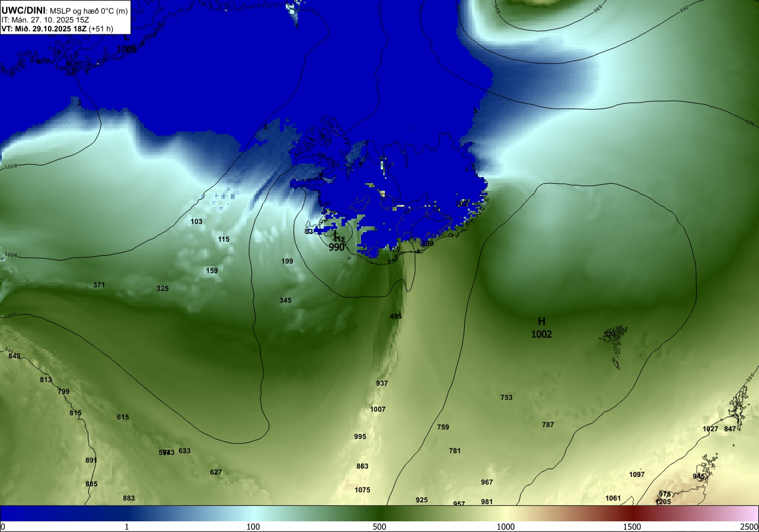Click the height value 371
The image size is (759, 532).
tap(99, 285)
